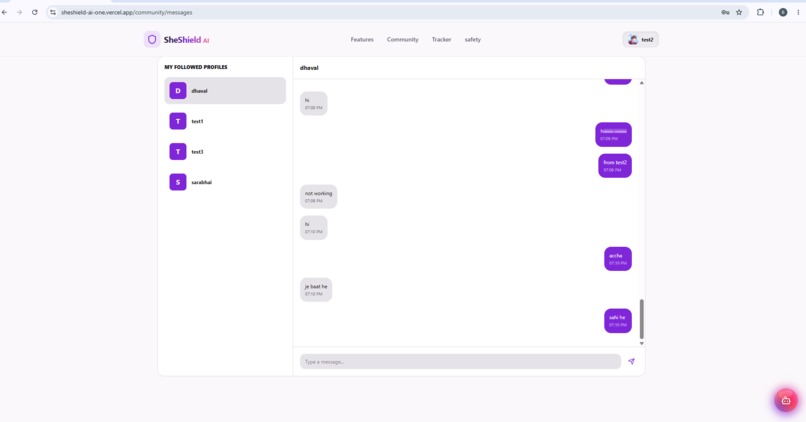The width and height of the screenshot is (806, 422).
Task: Open the chatbot floating button
Action: click(x=786, y=400)
